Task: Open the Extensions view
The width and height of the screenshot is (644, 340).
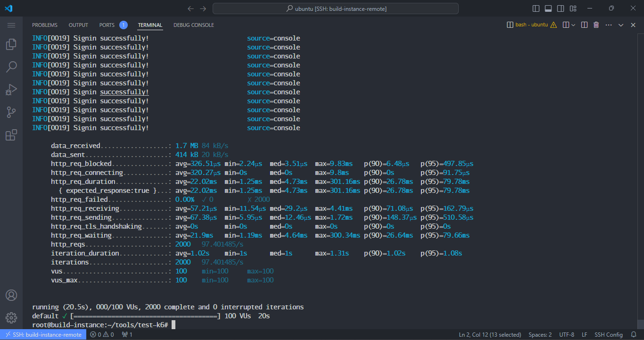Action: click(11, 135)
